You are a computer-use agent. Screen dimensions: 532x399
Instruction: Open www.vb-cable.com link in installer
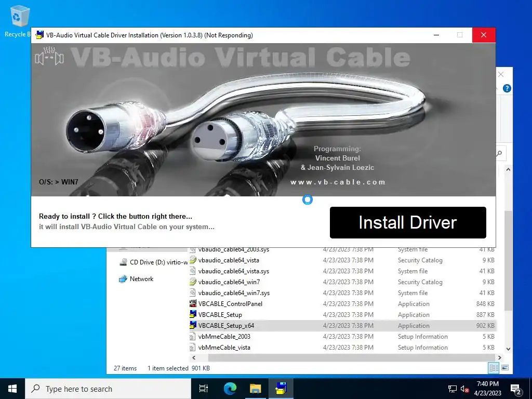tap(338, 182)
